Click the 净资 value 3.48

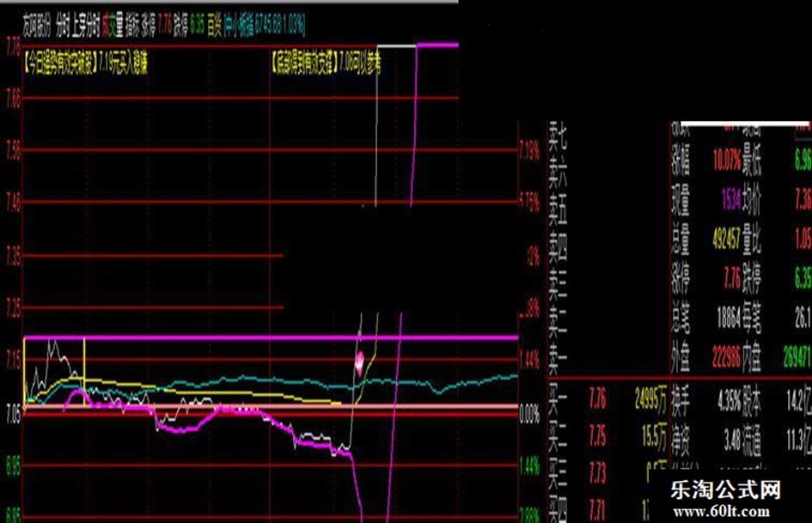click(x=733, y=441)
